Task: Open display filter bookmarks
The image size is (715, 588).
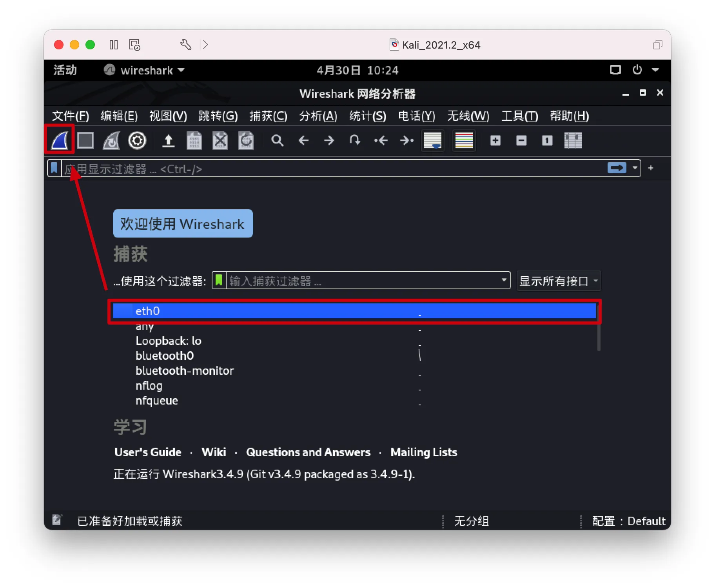Action: pos(54,168)
